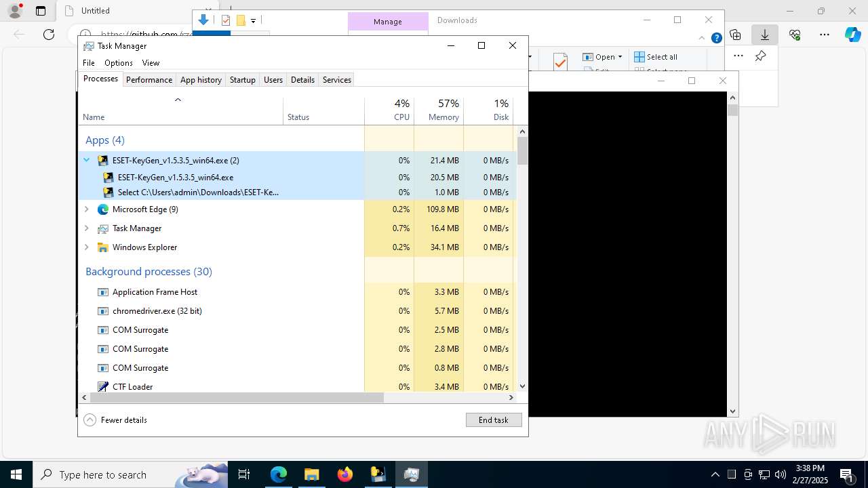
Task: Click the ESET-KeyGen group app icon
Action: click(103, 161)
